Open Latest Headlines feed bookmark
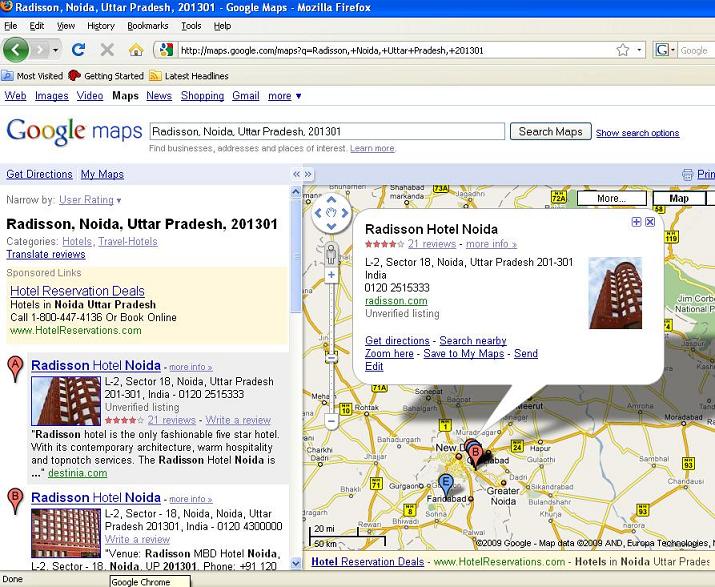The image size is (715, 587). [189, 76]
